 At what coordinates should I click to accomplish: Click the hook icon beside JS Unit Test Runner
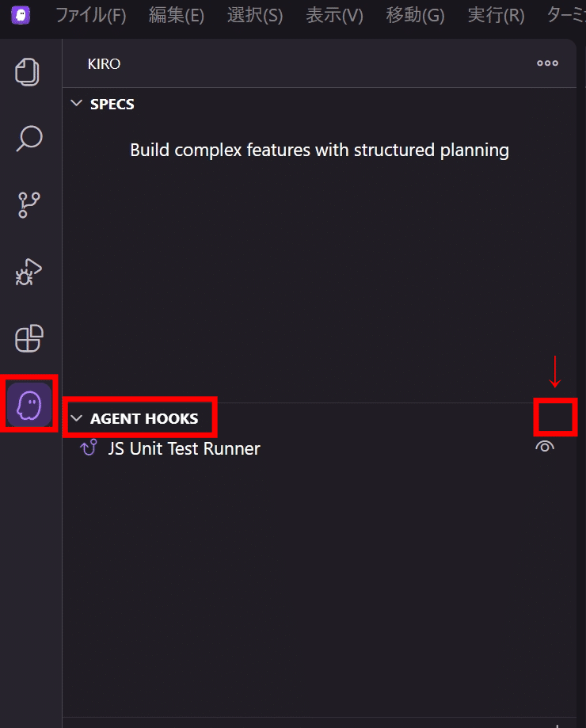[x=89, y=448]
